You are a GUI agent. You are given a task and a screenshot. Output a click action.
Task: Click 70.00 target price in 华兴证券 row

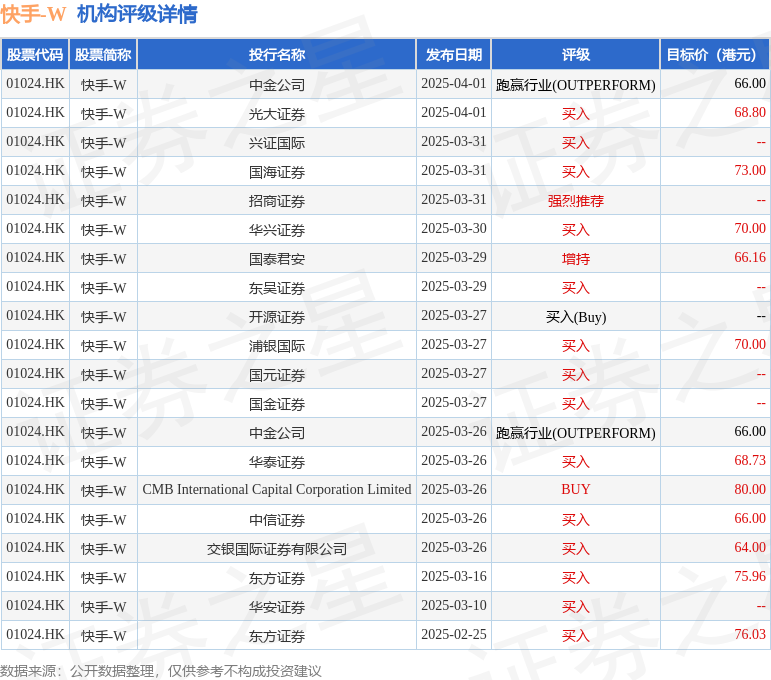[x=750, y=229]
